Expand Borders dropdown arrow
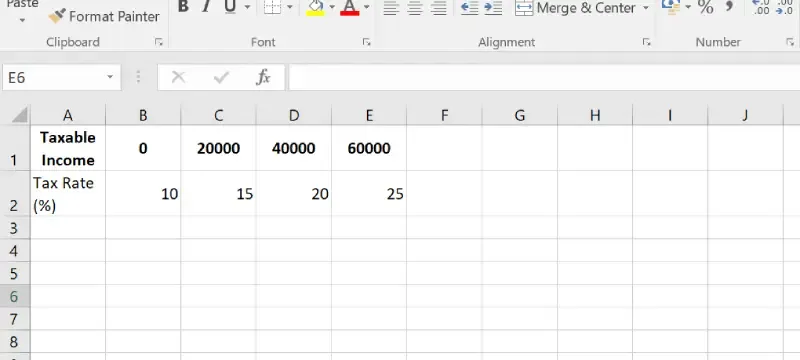 (290, 7)
